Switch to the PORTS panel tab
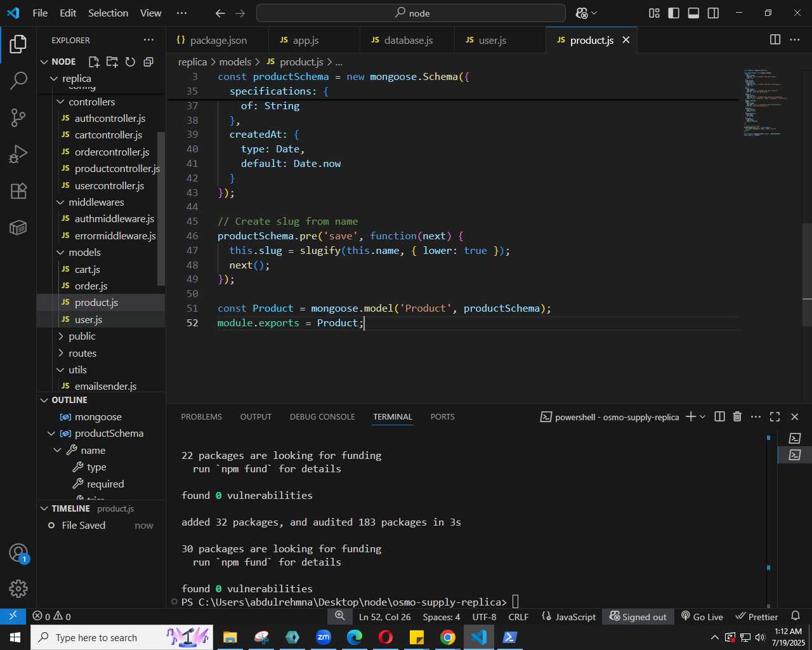Viewport: 812px width, 650px height. tap(442, 416)
